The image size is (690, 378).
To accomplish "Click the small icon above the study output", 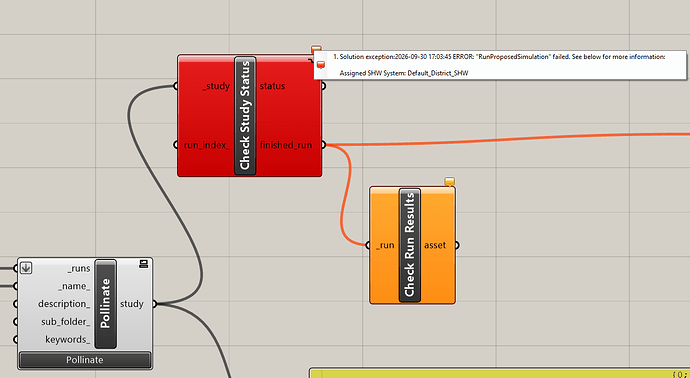I will pos(143,264).
